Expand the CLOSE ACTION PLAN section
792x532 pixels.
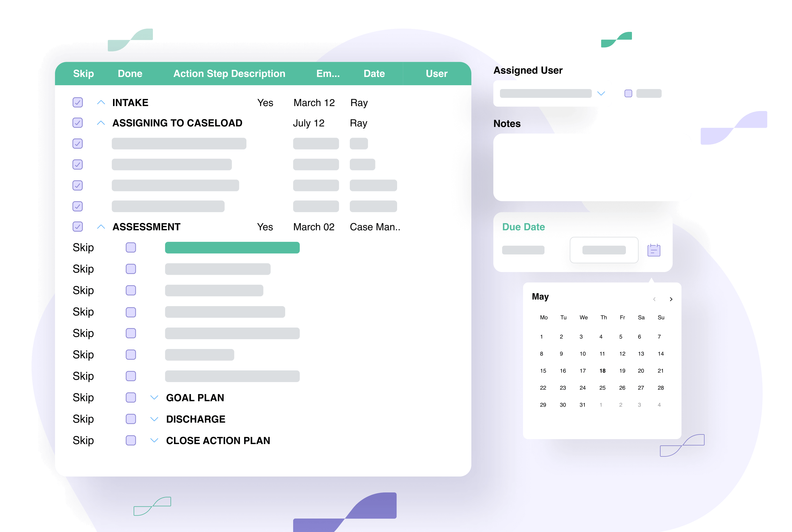155,440
